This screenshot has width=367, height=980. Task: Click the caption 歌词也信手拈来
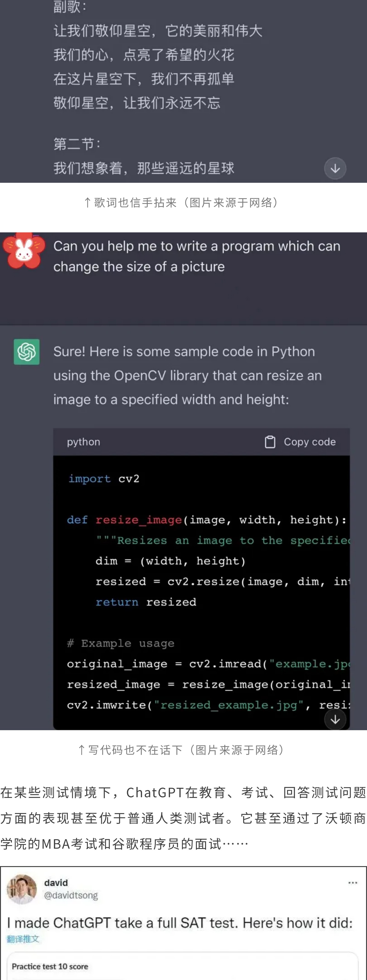181,202
